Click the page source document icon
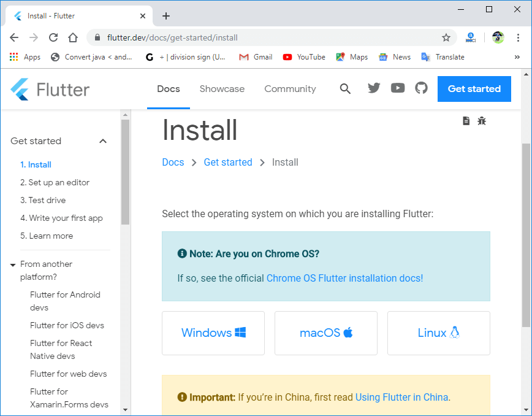The height and width of the screenshot is (416, 532). (x=466, y=121)
